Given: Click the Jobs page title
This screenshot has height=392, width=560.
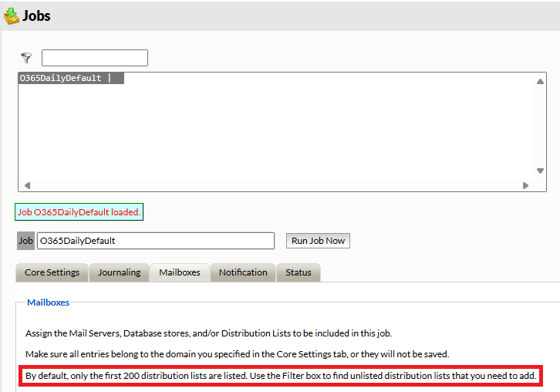Looking at the screenshot, I should click(36, 15).
